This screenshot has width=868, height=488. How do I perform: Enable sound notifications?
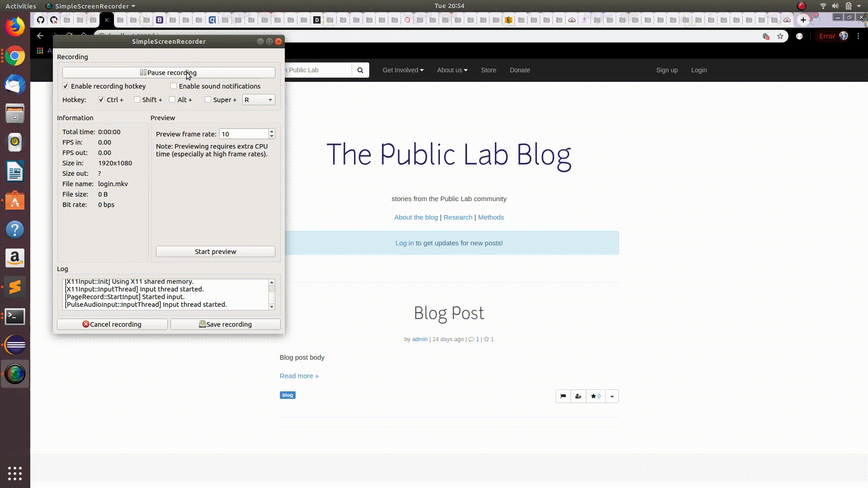click(x=174, y=86)
